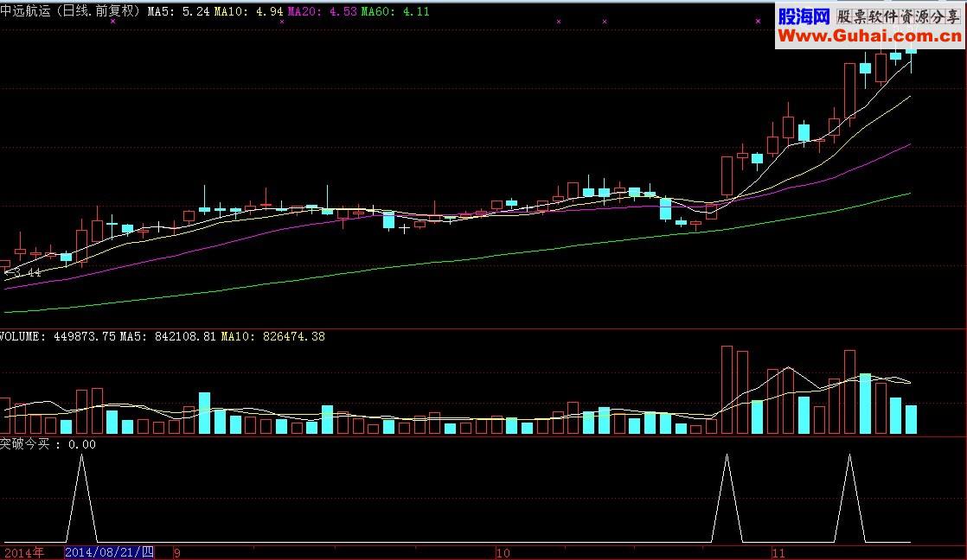Click the 突破今买 : 0.00 indicator label
The width and height of the screenshot is (967, 560).
coord(48,444)
